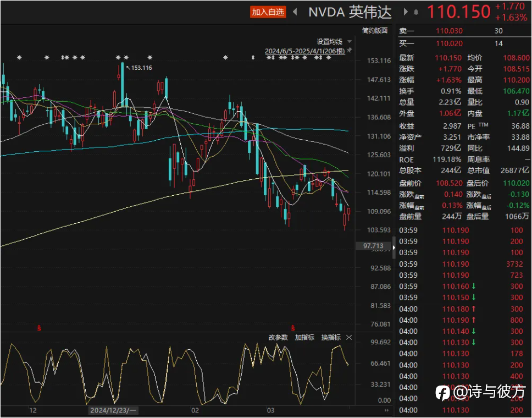The image size is (532, 418).
Task: Select the date marker 2024/12/23/一
Action: [113, 410]
